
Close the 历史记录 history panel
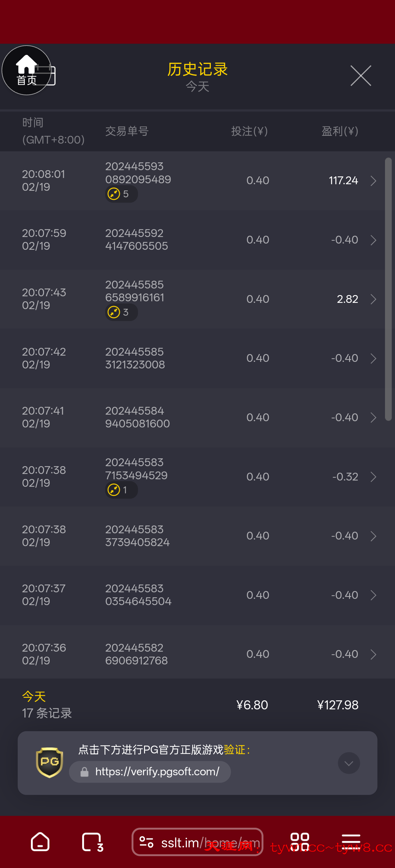[x=361, y=76]
